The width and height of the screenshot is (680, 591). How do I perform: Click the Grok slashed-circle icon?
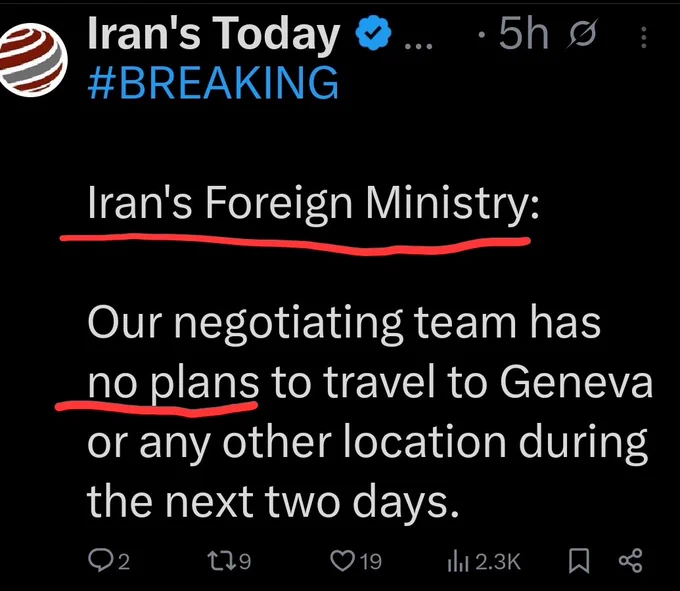click(x=583, y=34)
